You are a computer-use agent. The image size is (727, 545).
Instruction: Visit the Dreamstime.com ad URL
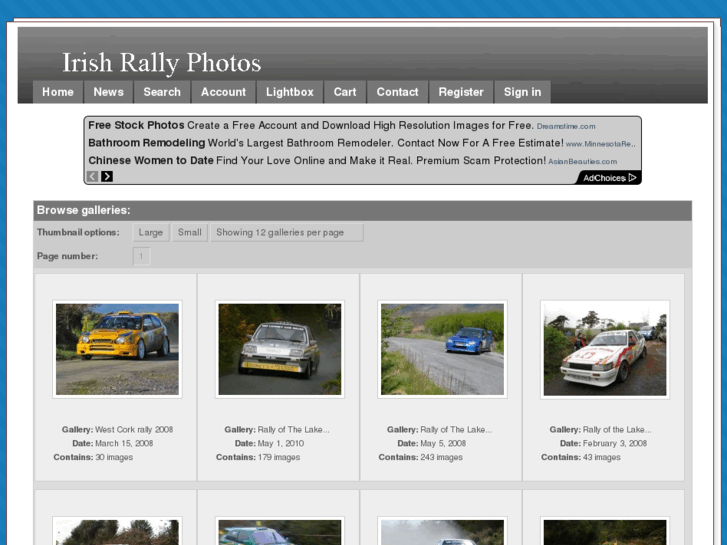(566, 126)
